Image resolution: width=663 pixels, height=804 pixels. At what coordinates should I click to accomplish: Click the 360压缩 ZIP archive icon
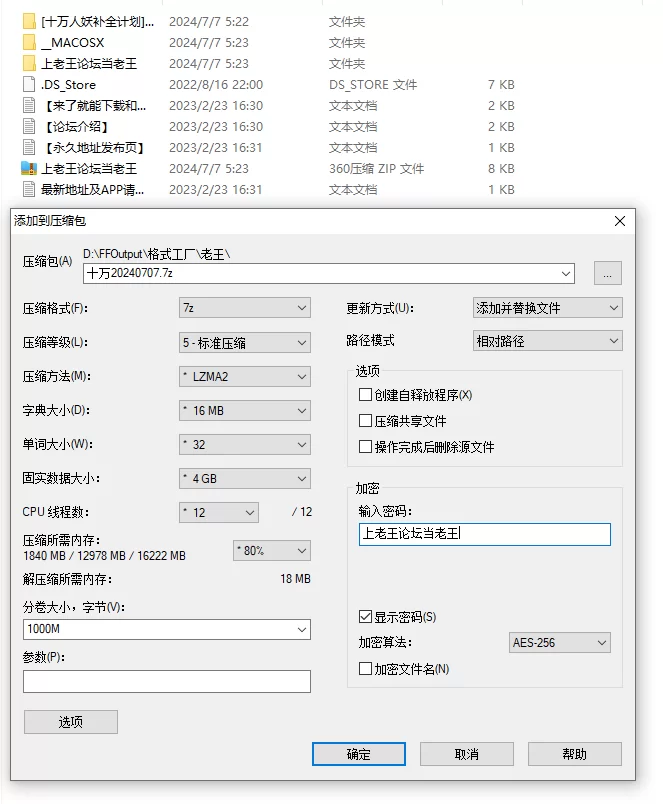(29, 168)
